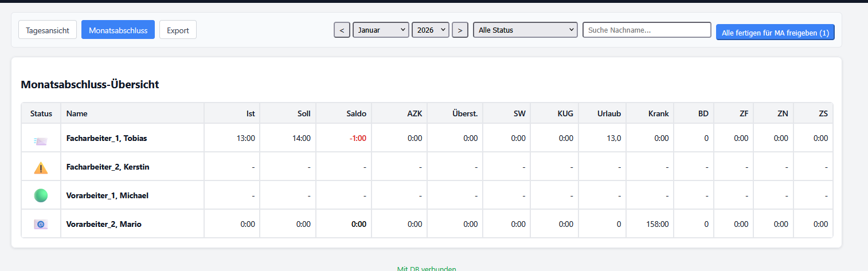868x271 pixels.
Task: Go to the next month with the > button
Action: [x=460, y=30]
